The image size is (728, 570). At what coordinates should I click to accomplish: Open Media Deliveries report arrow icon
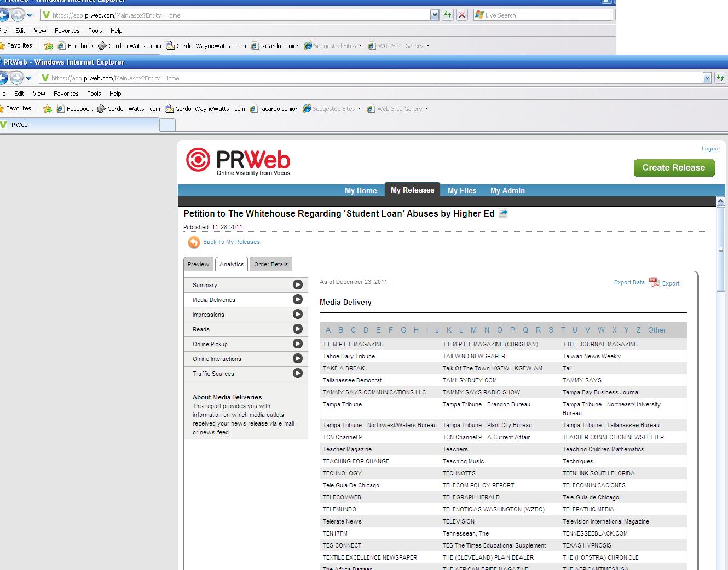298,299
